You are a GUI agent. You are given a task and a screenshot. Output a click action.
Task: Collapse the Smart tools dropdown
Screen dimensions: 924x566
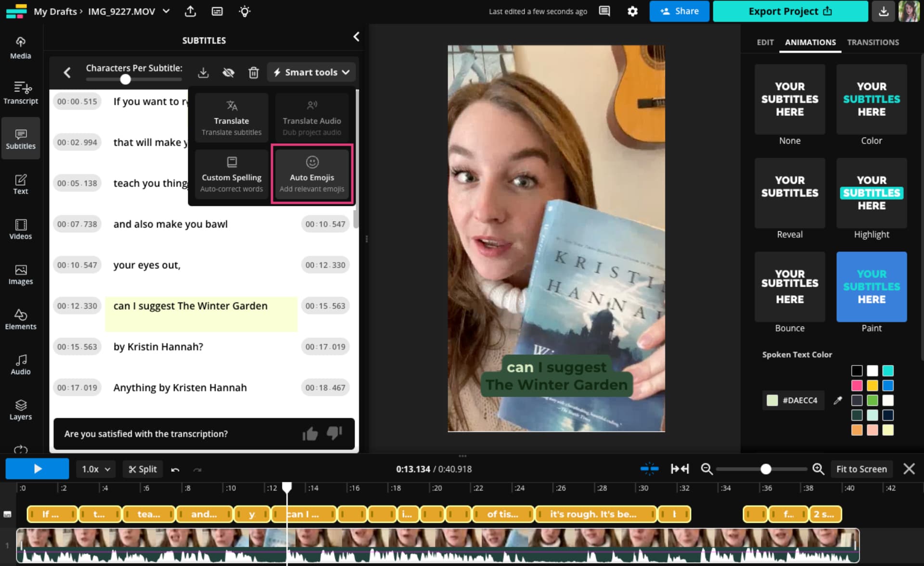(311, 73)
